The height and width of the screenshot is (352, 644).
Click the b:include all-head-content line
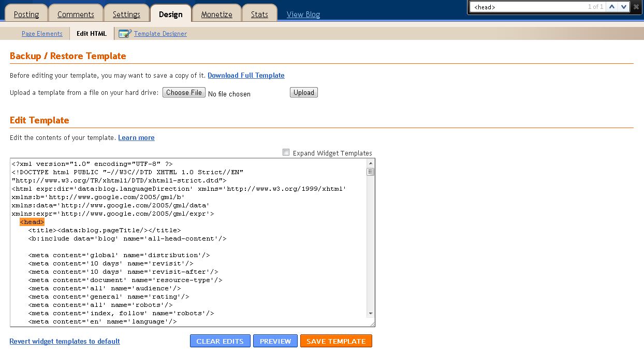[x=127, y=238]
